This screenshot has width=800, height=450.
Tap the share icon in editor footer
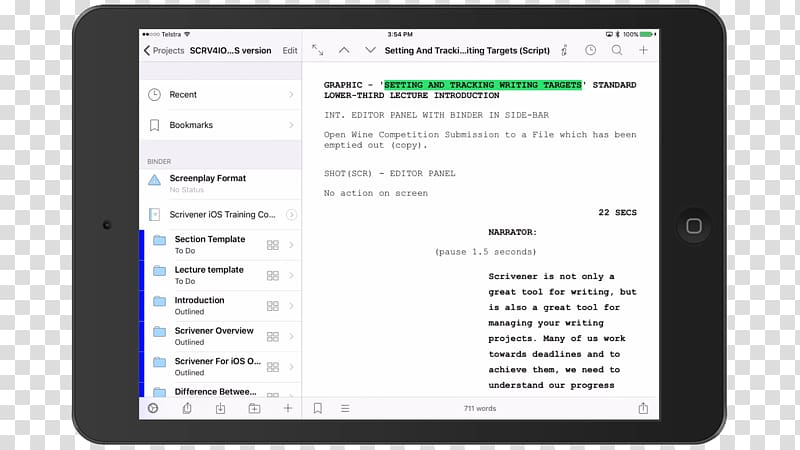click(x=643, y=408)
